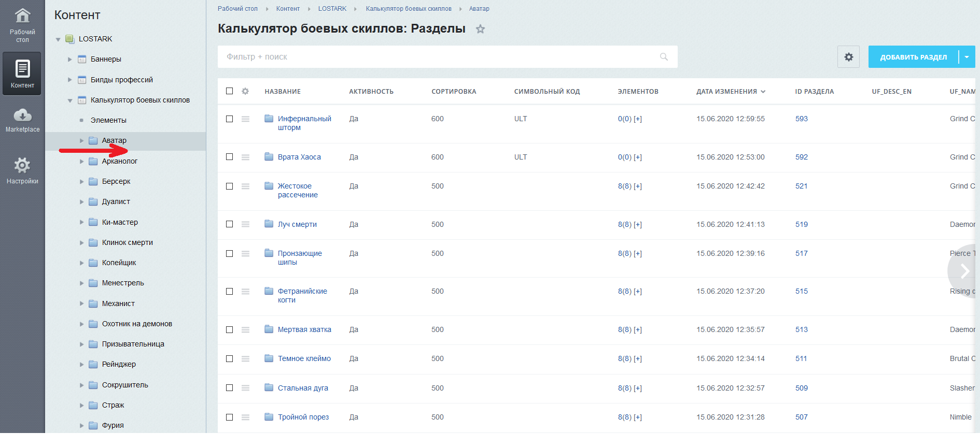Image resolution: width=980 pixels, height=447 pixels.
Task: Open Marketplace cloud icon
Action: tap(22, 115)
